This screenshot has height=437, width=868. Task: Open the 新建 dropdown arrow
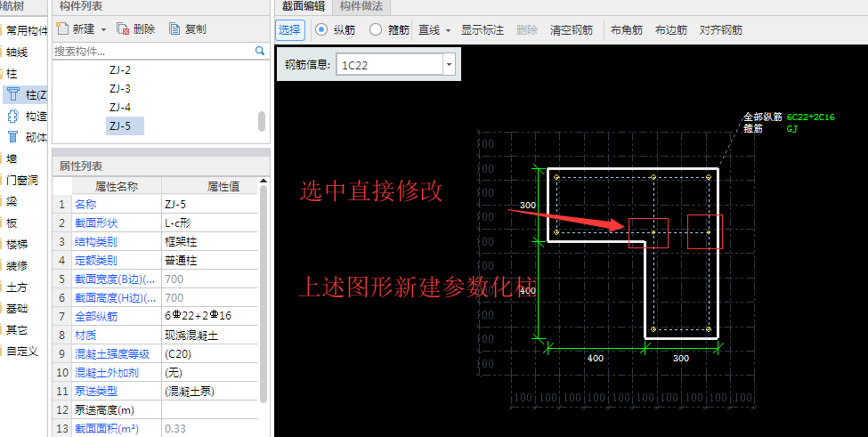point(103,29)
